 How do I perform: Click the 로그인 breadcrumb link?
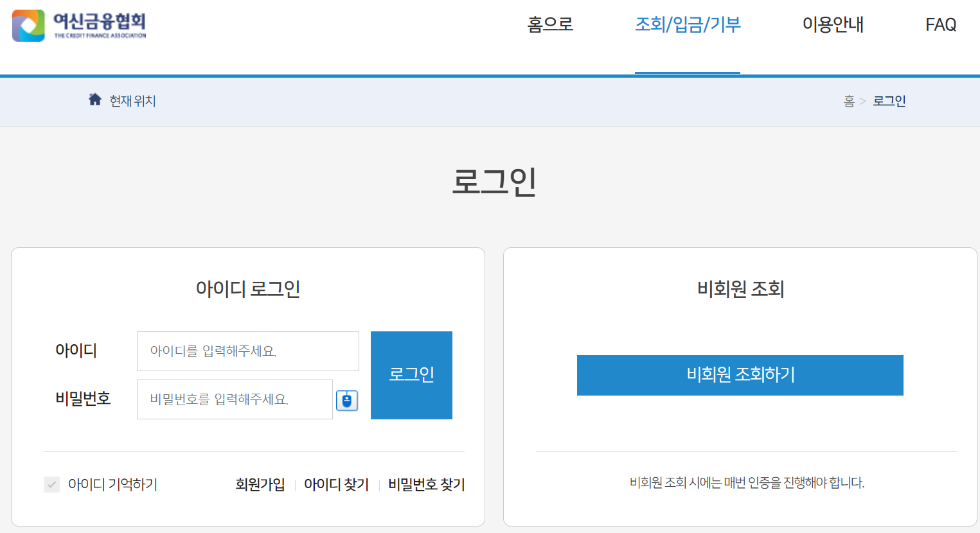click(x=889, y=100)
